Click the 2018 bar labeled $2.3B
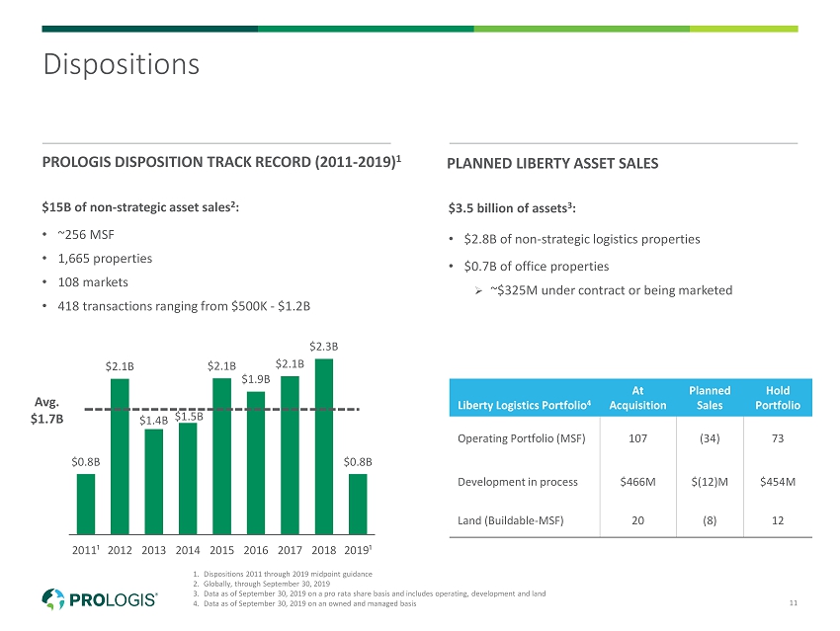Viewport: 840px width, 631px height. click(x=323, y=444)
